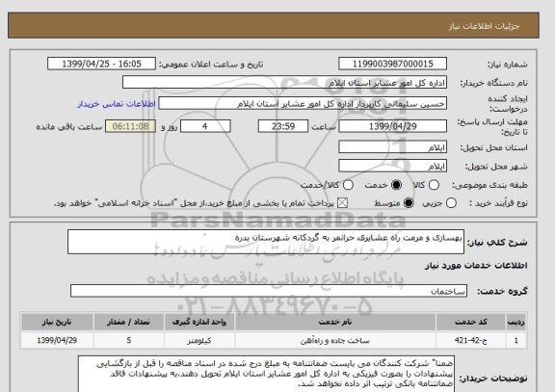
Task: Click the buyer organization name field
Action: pyautogui.click(x=284, y=83)
